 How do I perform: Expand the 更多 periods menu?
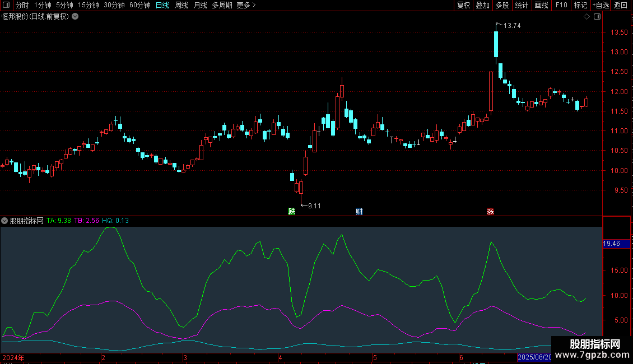coord(246,5)
